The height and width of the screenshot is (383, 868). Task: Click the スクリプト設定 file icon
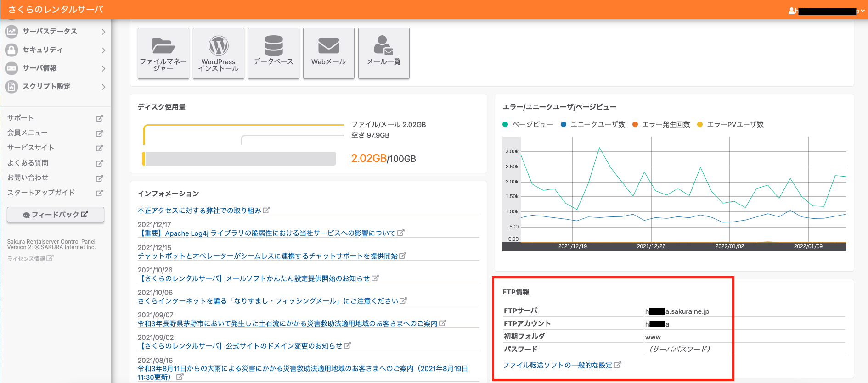[11, 86]
